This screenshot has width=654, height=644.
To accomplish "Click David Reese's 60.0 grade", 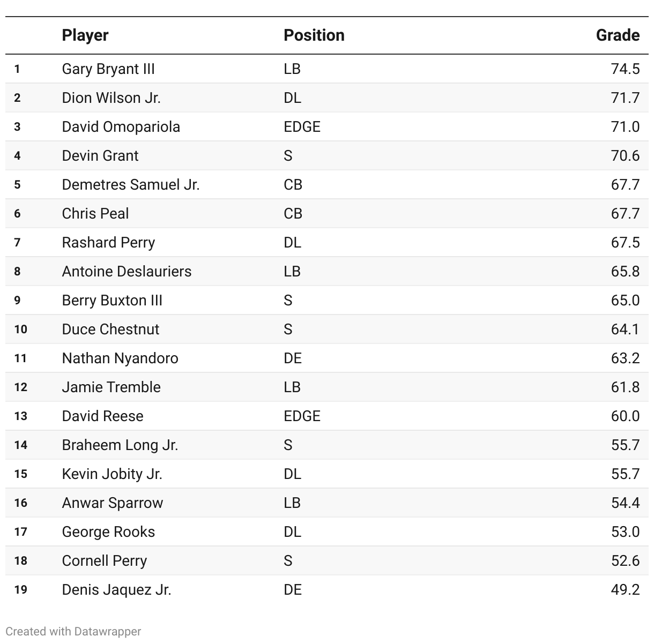I will tap(625, 416).
